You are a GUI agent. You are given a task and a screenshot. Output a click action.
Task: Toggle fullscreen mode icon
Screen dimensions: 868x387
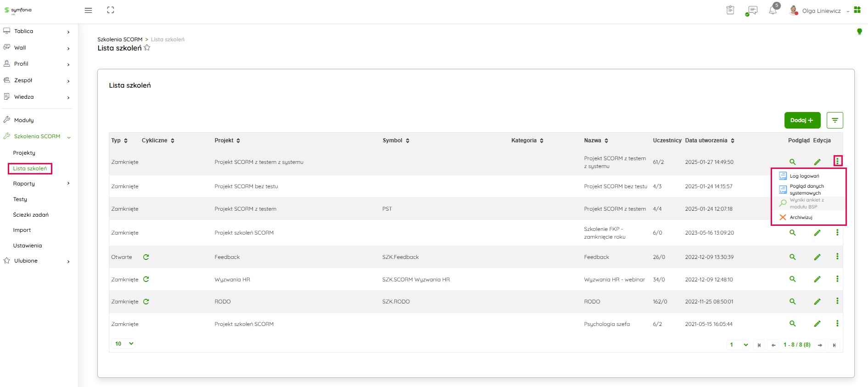(111, 10)
